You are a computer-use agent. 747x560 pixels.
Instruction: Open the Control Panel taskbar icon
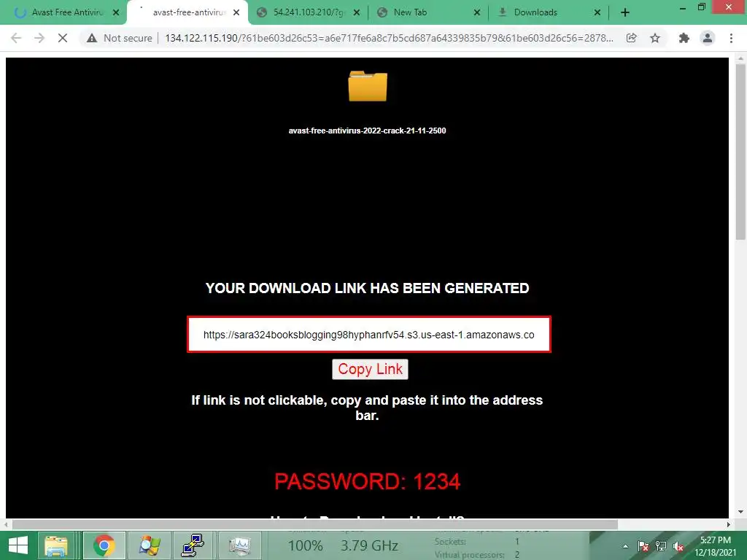click(149, 545)
